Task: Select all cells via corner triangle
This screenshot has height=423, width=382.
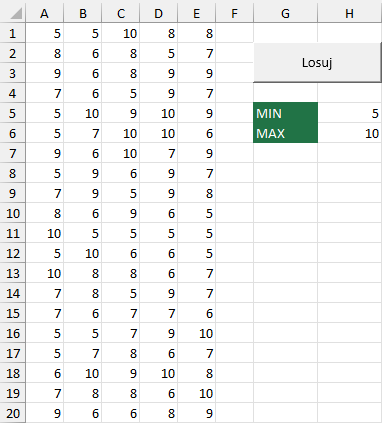Action: [x=13, y=14]
